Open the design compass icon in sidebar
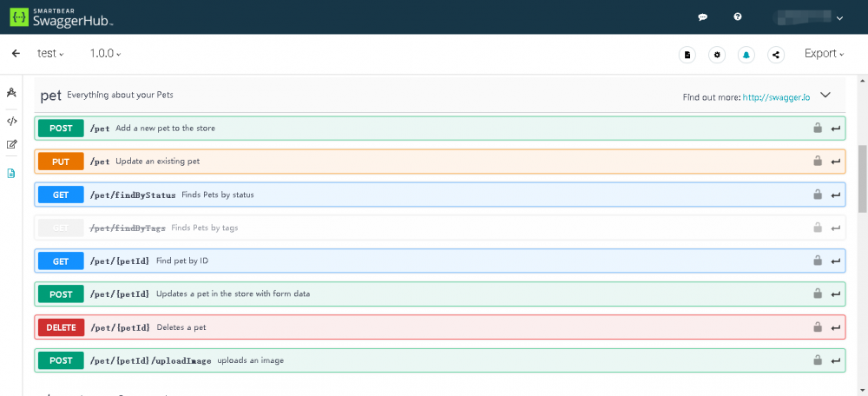868x396 pixels. (11, 92)
